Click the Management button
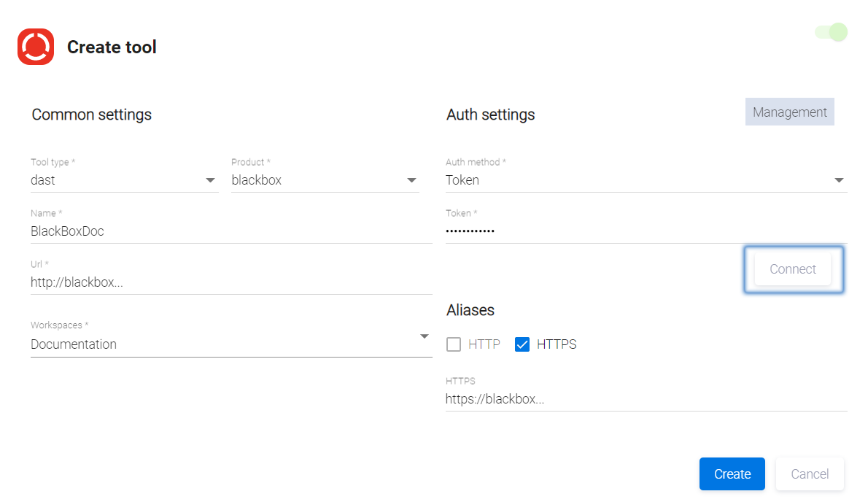The height and width of the screenshot is (502, 868). tap(789, 112)
